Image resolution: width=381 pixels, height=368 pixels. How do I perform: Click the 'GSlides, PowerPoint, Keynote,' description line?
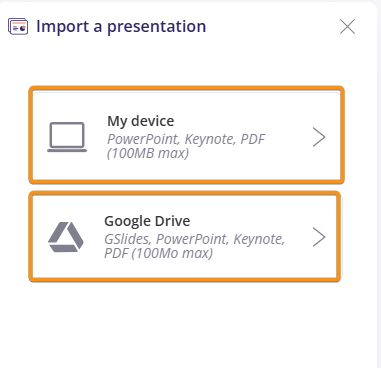click(x=195, y=239)
